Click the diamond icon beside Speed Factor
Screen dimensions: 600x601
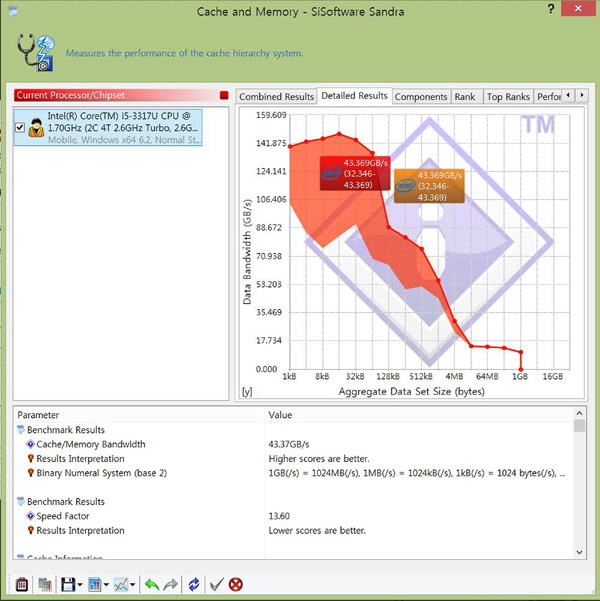tap(30, 516)
